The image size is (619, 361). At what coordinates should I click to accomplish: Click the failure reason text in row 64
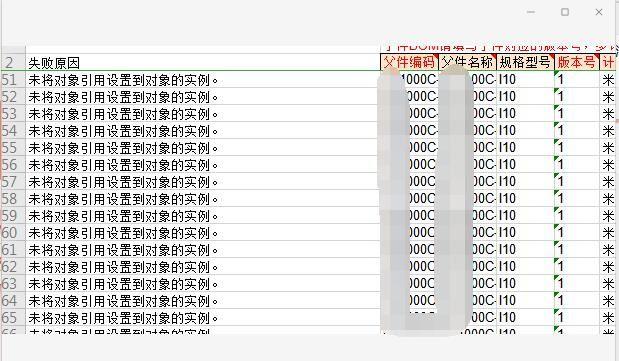(123, 301)
